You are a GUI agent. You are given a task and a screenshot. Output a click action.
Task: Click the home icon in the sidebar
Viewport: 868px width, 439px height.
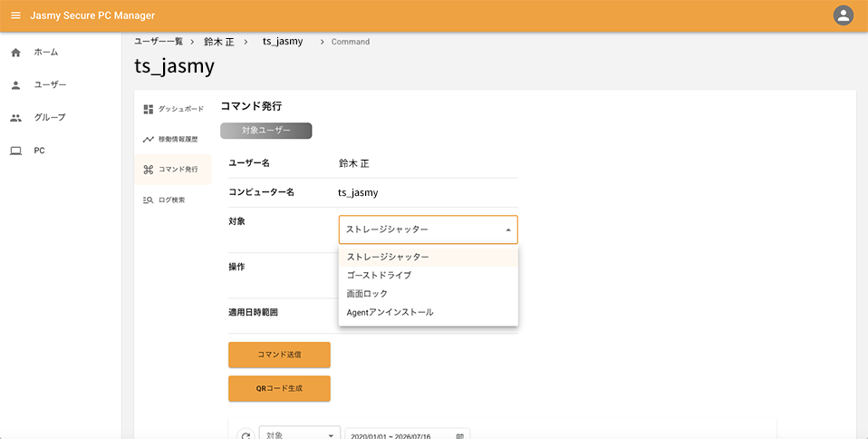coord(15,52)
